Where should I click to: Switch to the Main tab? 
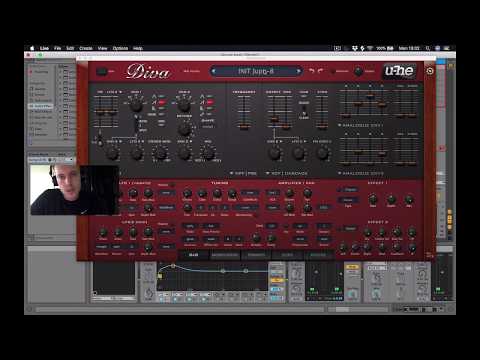click(193, 255)
